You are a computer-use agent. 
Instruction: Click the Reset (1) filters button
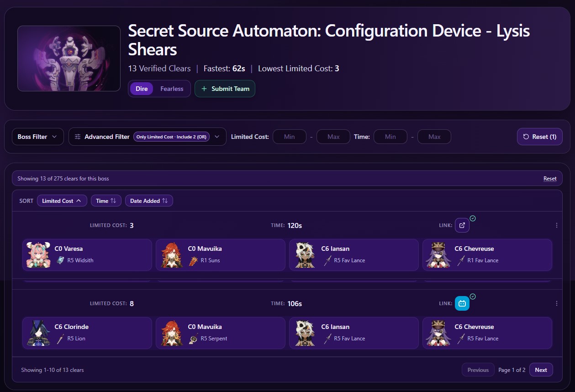point(540,137)
